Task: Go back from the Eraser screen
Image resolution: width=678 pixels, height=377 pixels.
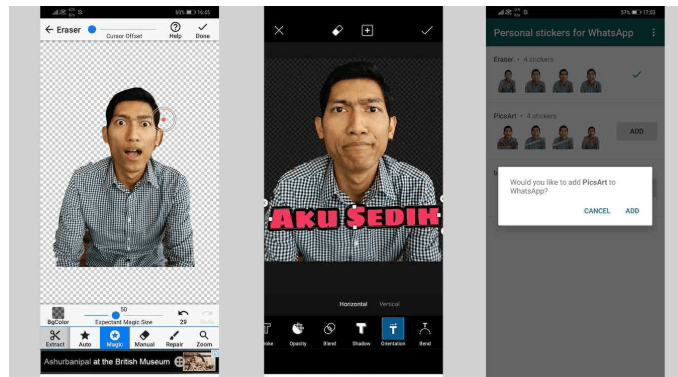Action: click(49, 29)
